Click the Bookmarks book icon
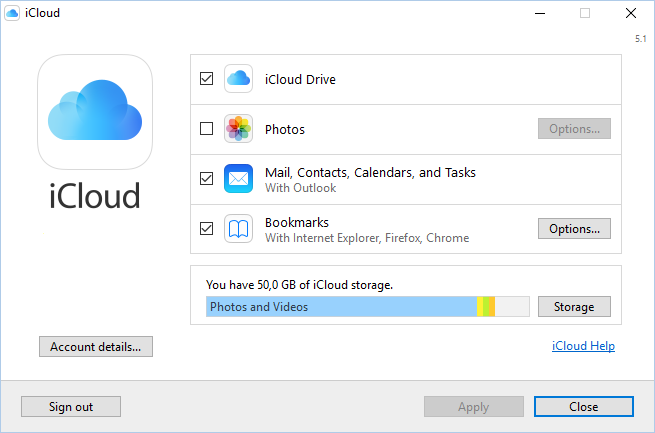Image resolution: width=655 pixels, height=433 pixels. tap(238, 229)
